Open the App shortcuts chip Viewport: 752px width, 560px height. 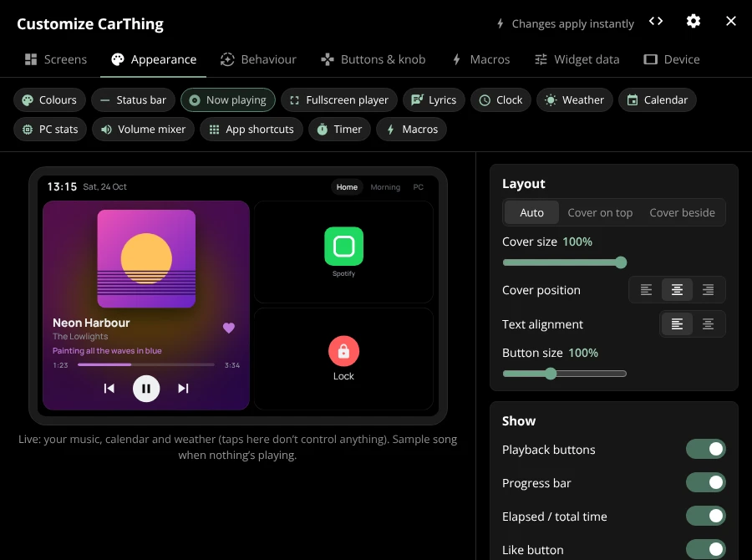tap(252, 129)
